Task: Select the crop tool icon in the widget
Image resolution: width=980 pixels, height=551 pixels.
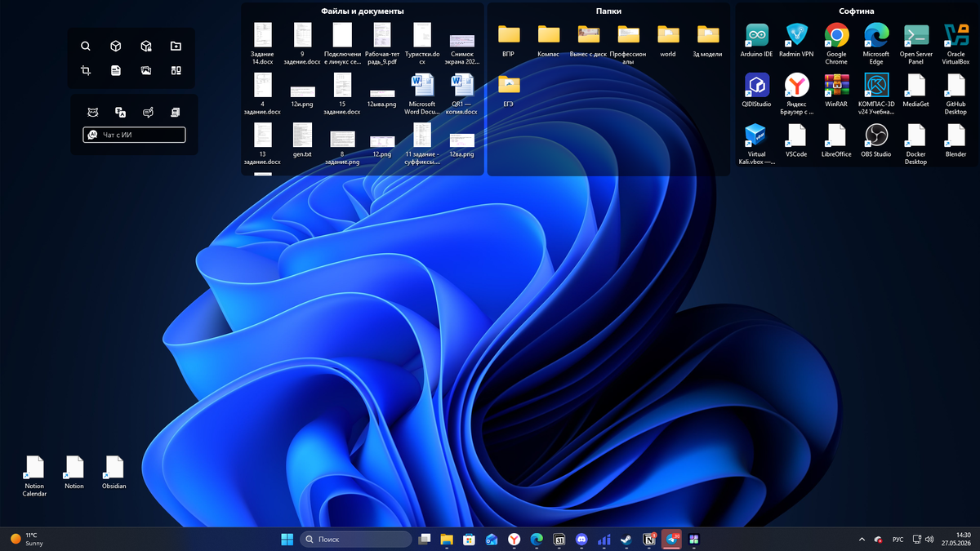Action: point(86,71)
